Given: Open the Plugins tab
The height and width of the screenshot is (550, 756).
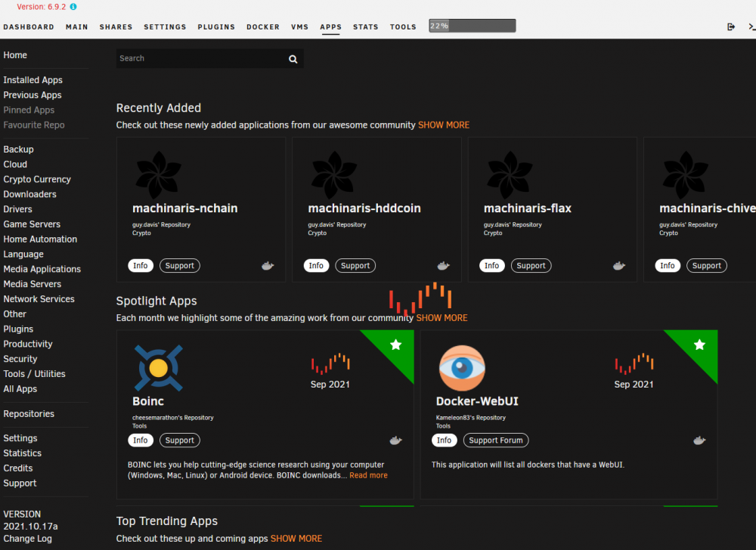Looking at the screenshot, I should [216, 27].
